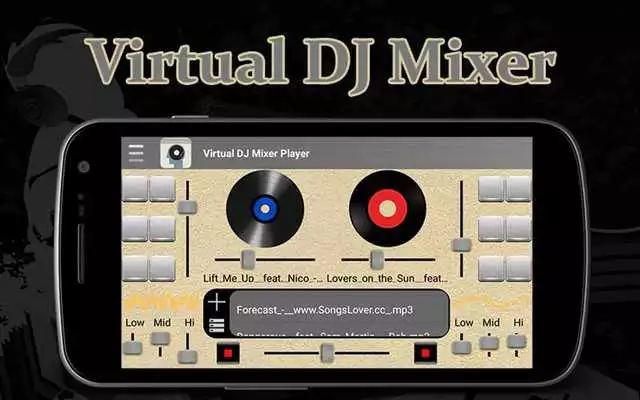The width and height of the screenshot is (640, 400).
Task: Tap the left deck top-row first sample pad
Action: [x=135, y=189]
